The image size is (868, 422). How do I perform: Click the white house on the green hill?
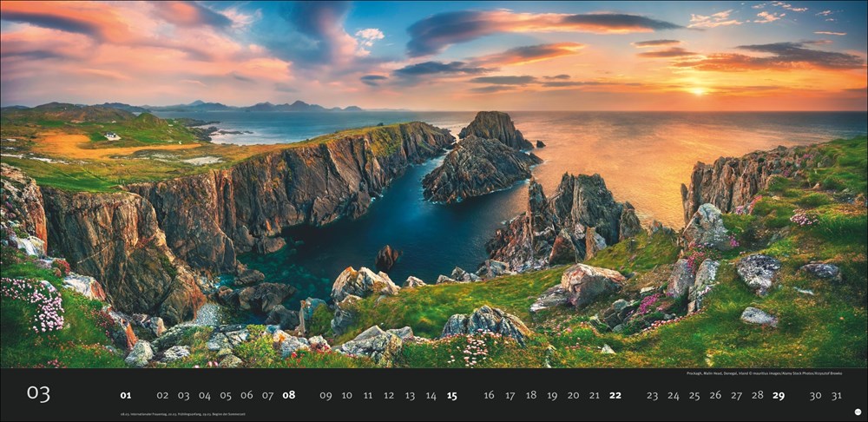112,136
